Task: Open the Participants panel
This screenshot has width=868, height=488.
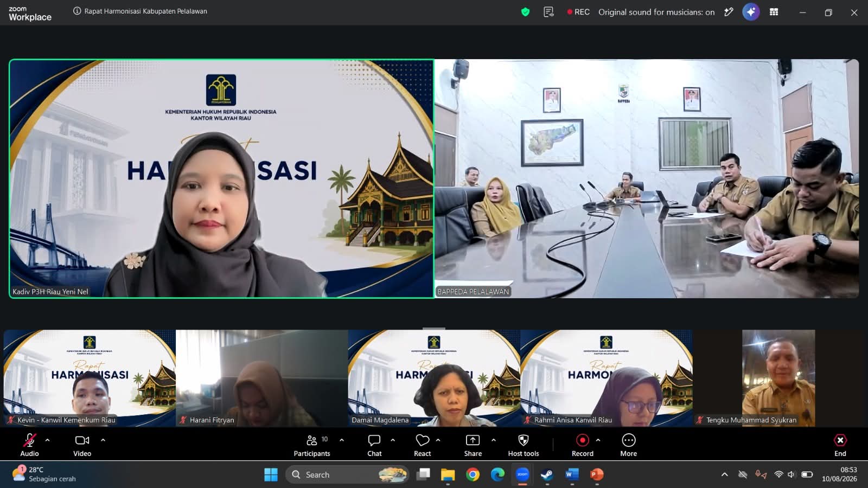Action: 312,445
